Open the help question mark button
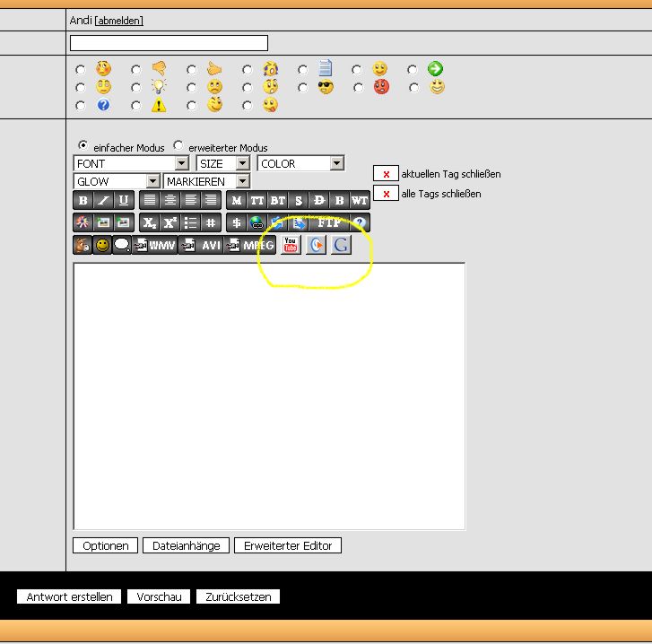 [360, 222]
